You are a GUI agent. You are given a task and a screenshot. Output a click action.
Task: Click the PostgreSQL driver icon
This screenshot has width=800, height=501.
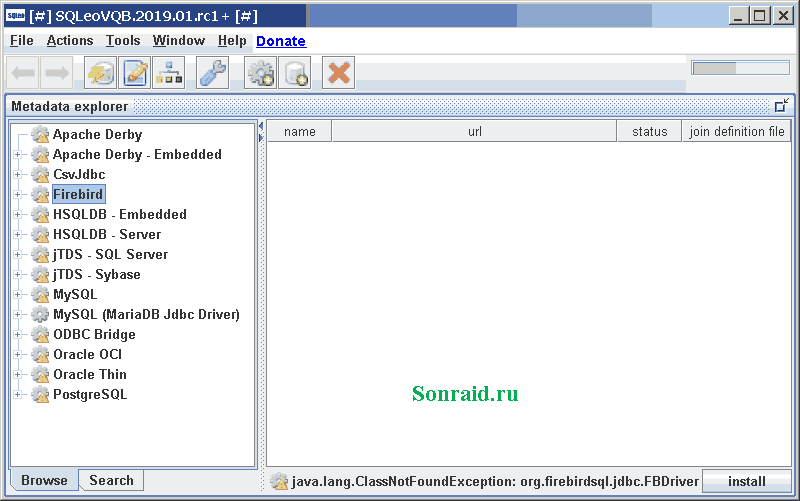(40, 394)
